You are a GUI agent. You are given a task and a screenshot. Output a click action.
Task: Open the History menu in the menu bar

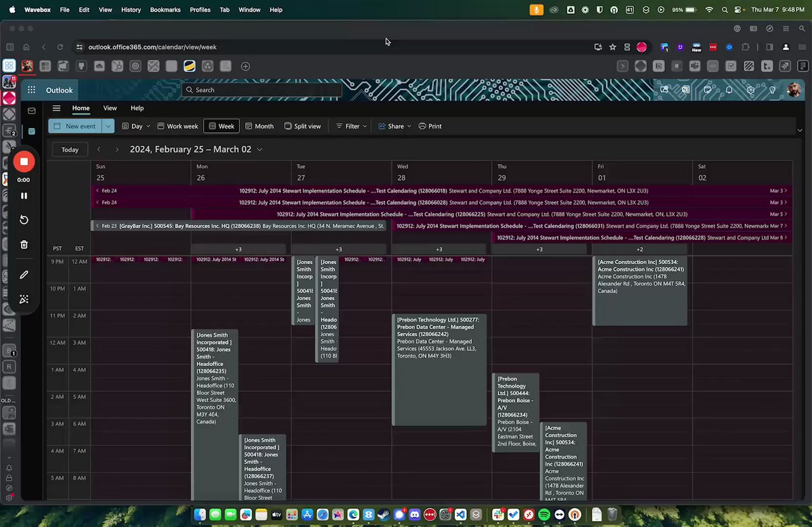131,10
